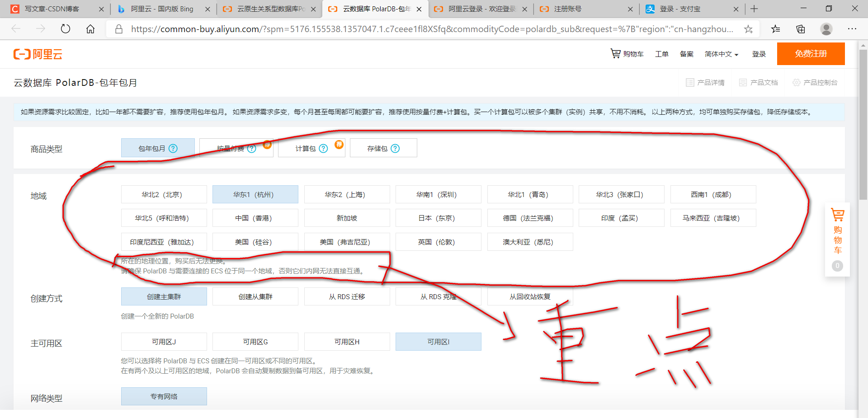Select region 日本（东京）

[x=439, y=218]
